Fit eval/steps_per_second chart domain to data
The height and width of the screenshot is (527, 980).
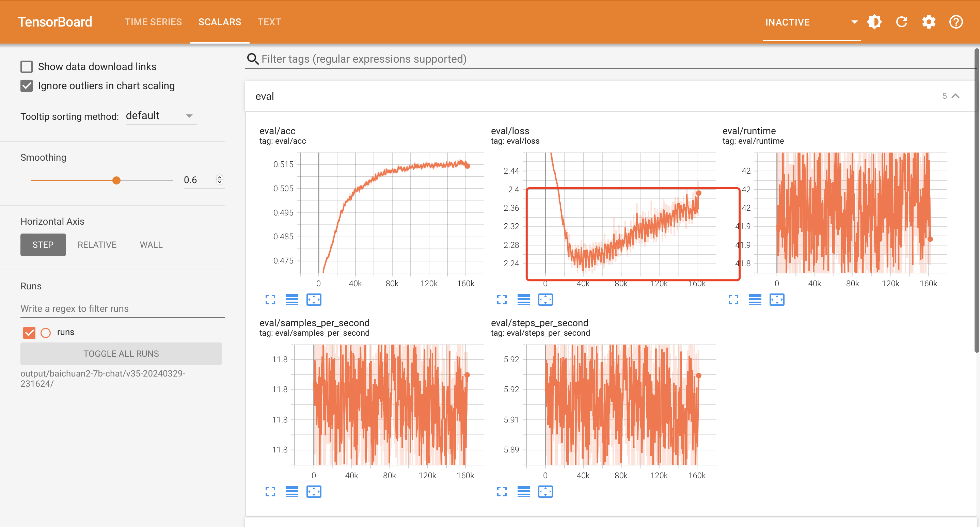click(545, 492)
